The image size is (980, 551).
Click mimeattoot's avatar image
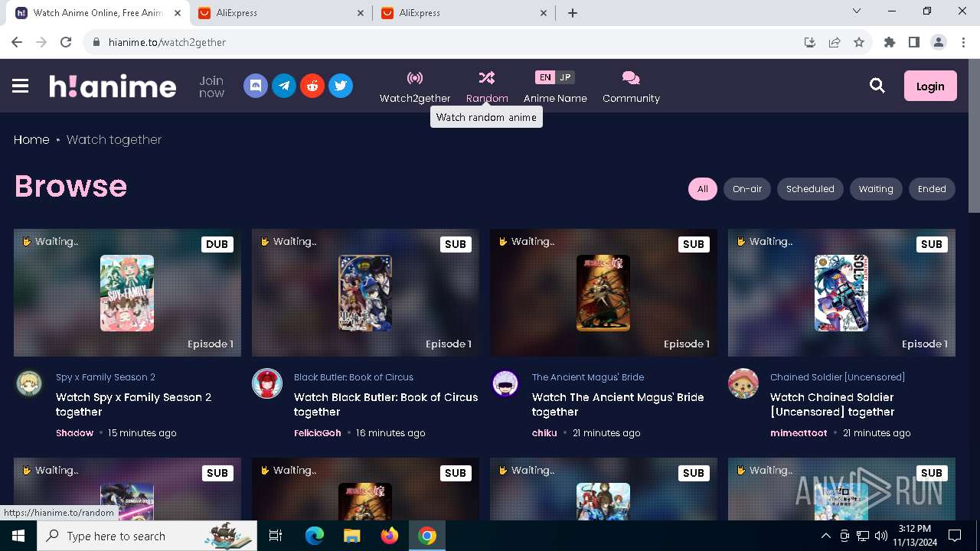pyautogui.click(x=743, y=383)
